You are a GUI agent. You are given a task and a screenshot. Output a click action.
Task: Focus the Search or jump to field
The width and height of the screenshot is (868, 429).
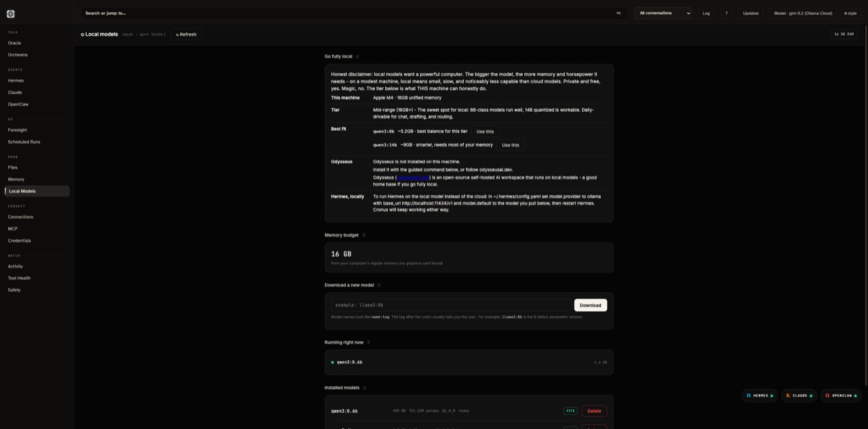click(x=353, y=13)
